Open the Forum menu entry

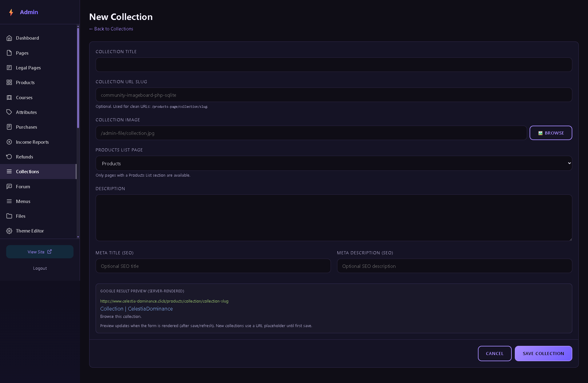(38, 186)
